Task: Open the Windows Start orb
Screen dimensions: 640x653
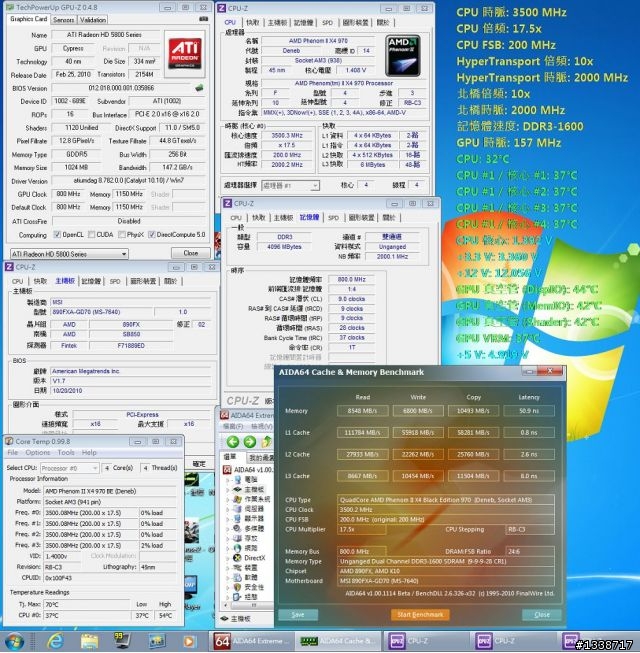Action: tap(15, 641)
